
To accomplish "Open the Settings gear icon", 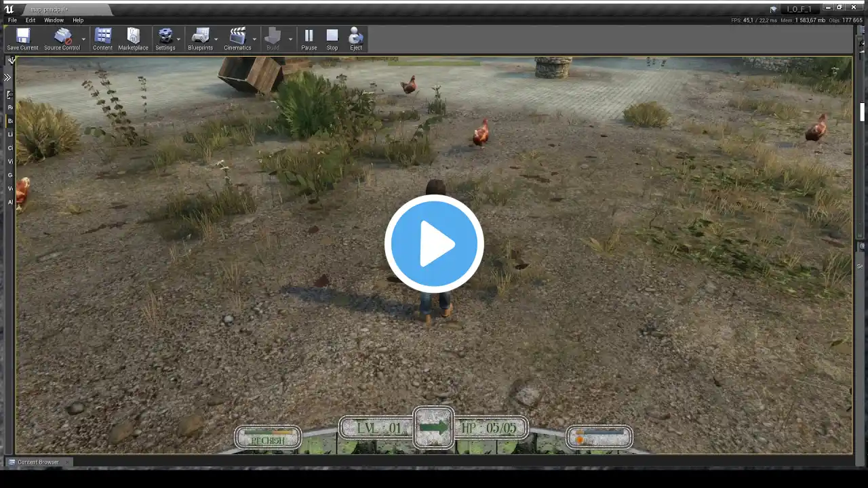I will click(165, 39).
